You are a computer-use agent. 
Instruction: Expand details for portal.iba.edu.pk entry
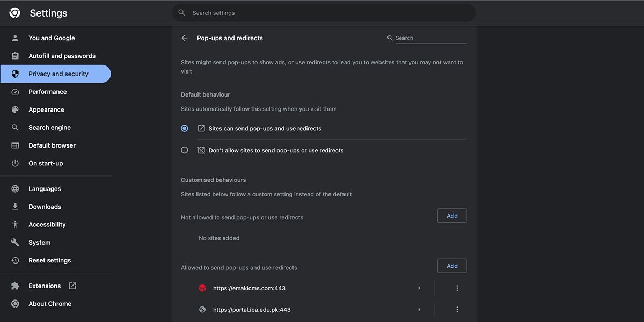pyautogui.click(x=419, y=309)
